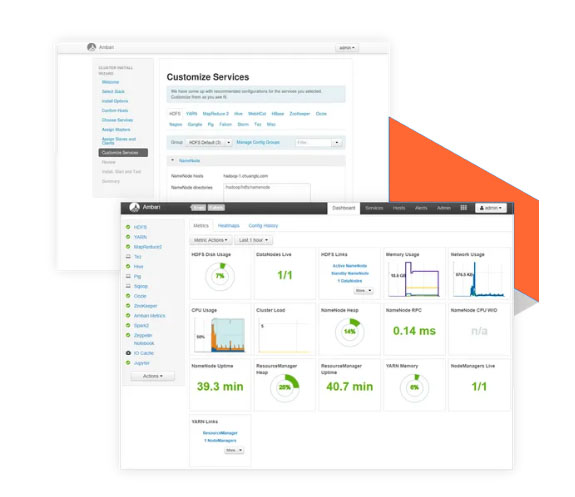Viewport: 575px width, 497px height.
Task: Click the 1 NodeManagers link
Action: tap(220, 441)
